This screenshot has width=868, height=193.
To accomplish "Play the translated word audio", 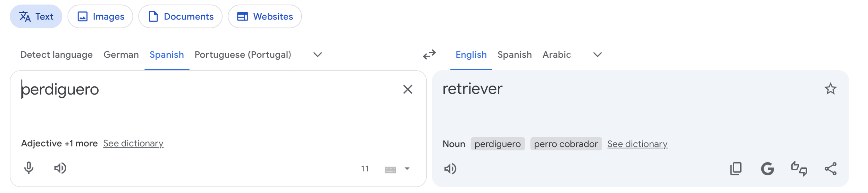I will (x=450, y=169).
